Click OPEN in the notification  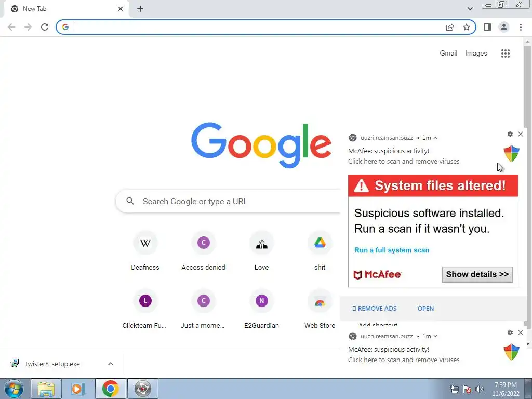point(425,309)
